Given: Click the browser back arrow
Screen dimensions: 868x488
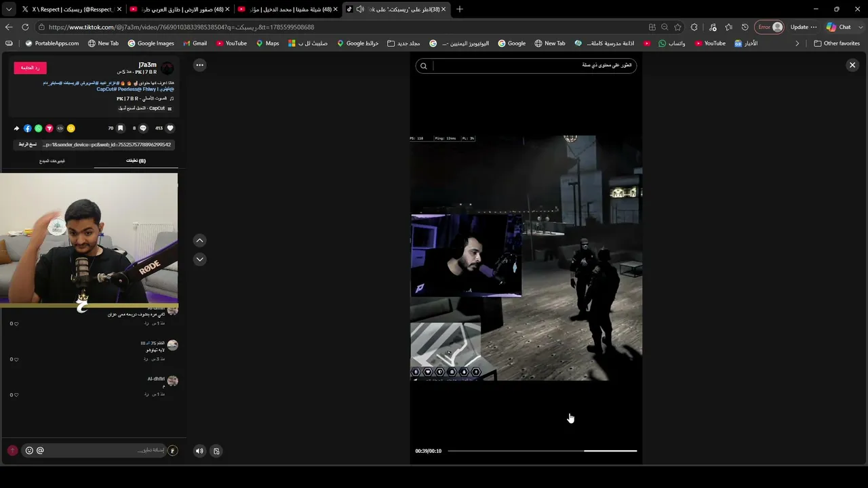Looking at the screenshot, I should pyautogui.click(x=9, y=27).
